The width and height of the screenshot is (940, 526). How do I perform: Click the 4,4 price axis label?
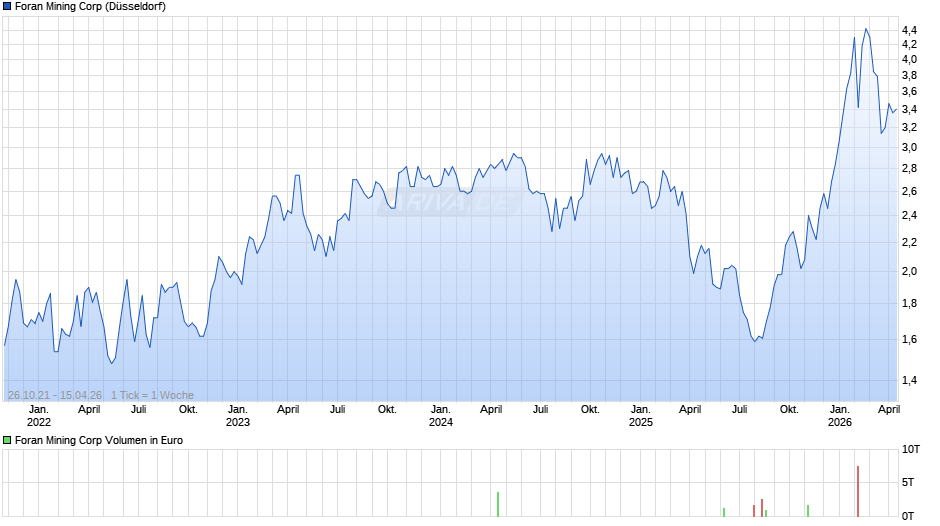[x=909, y=30]
